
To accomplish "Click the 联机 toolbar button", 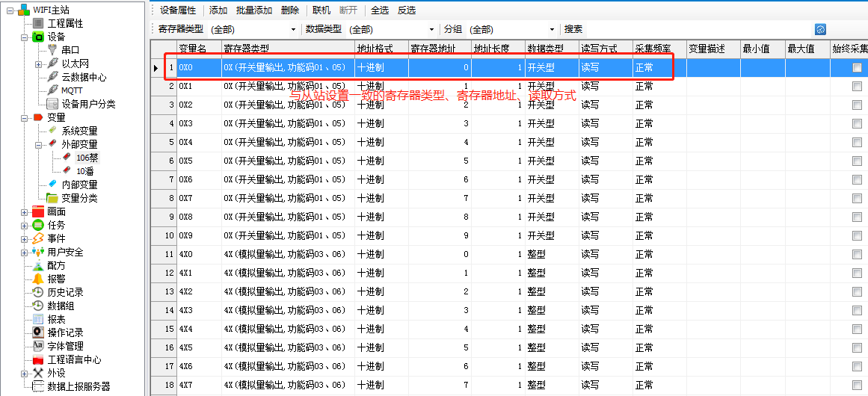I will (x=321, y=10).
